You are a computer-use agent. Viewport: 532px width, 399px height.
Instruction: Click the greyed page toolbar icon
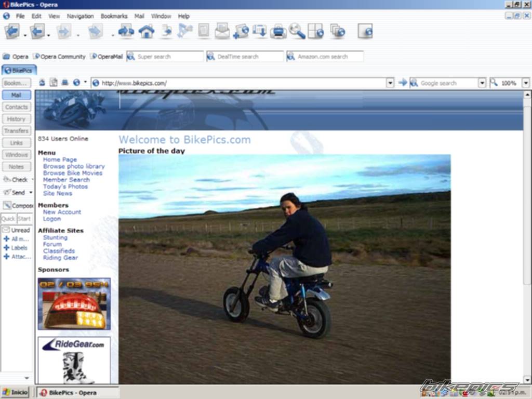pos(204,31)
